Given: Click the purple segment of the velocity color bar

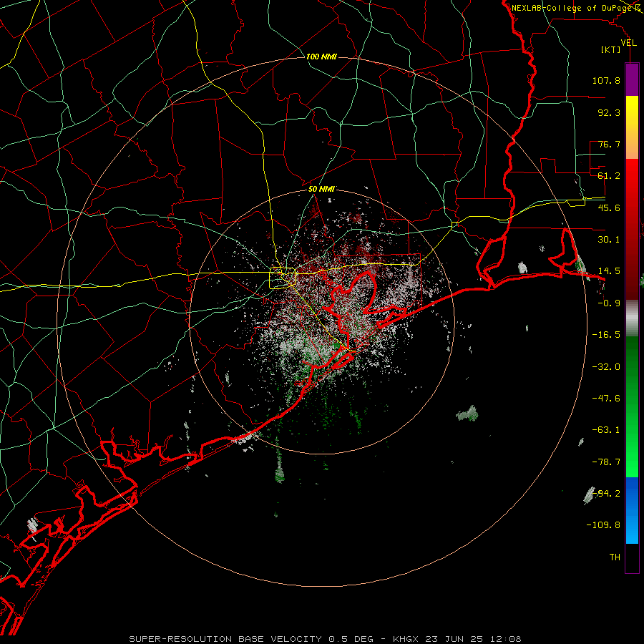Looking at the screenshot, I should 632,79.
